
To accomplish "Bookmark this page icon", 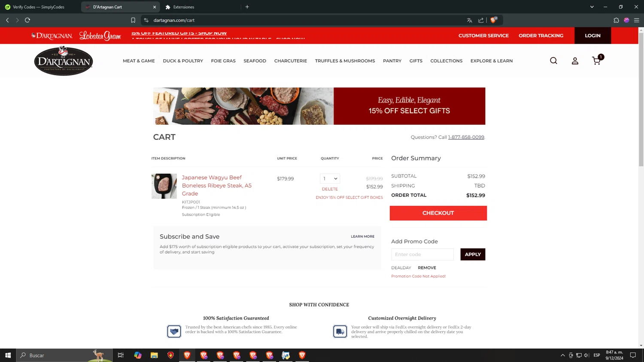I will coord(133,20).
